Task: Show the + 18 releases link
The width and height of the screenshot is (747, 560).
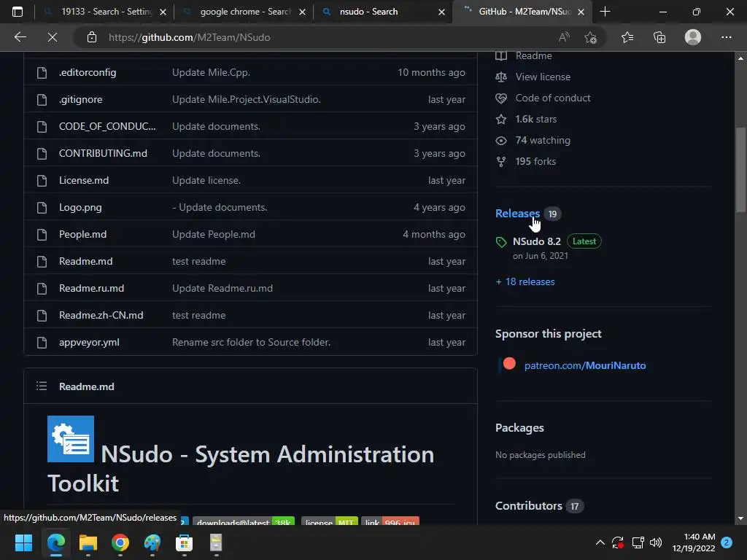Action: point(525,281)
